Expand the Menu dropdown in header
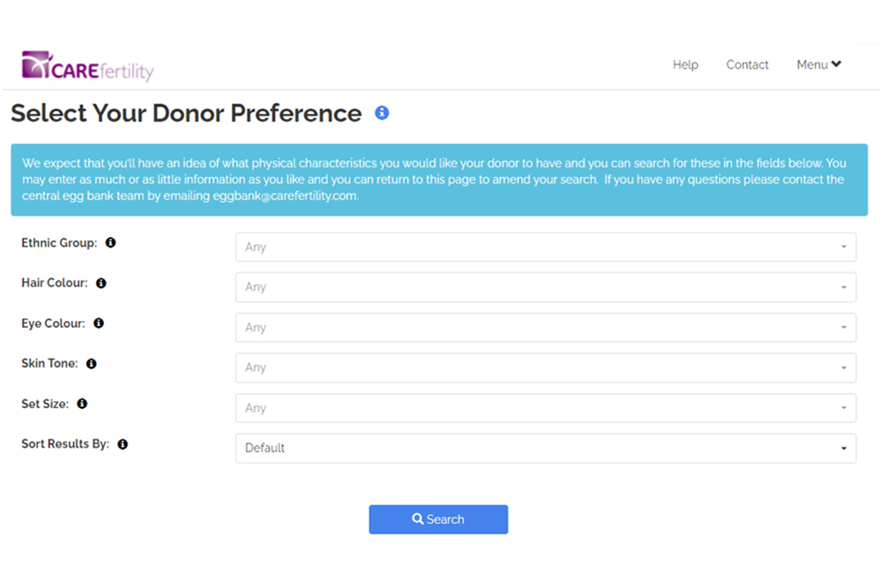882x588 pixels. (x=818, y=64)
